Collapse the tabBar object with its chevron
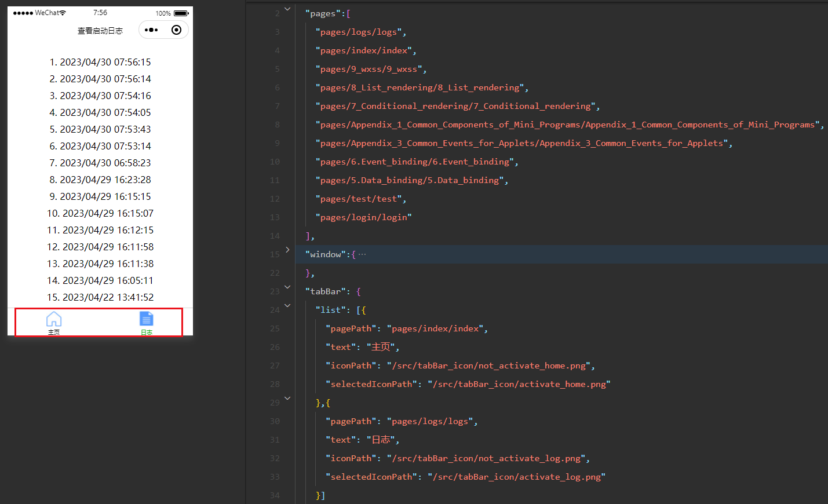The height and width of the screenshot is (504, 828). pyautogui.click(x=287, y=287)
